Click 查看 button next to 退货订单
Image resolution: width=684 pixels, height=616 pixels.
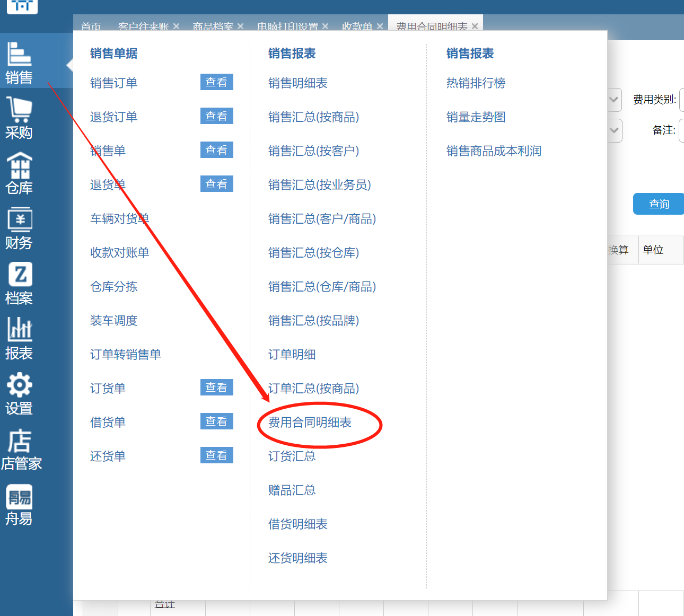[217, 116]
